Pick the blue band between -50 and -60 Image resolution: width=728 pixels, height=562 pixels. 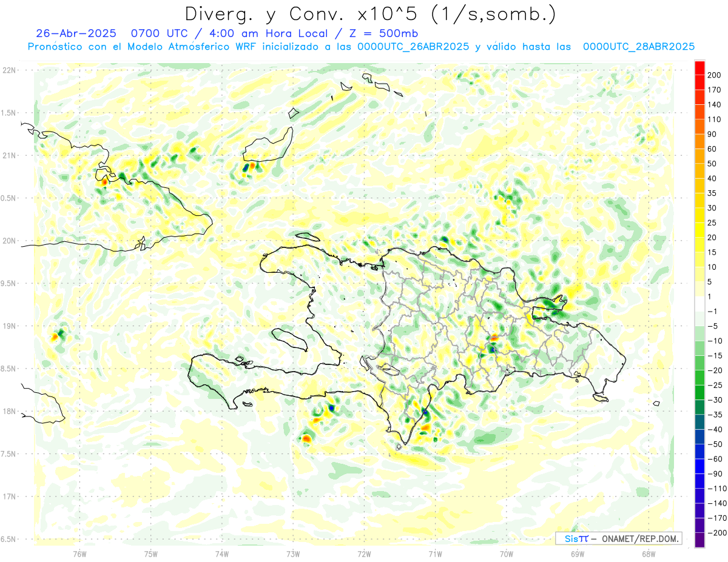[699, 452]
